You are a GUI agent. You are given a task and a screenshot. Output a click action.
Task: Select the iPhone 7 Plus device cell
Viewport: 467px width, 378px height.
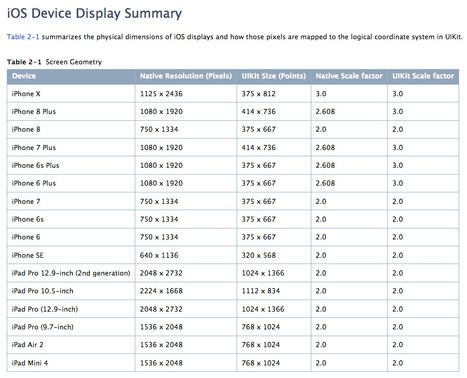click(71, 147)
